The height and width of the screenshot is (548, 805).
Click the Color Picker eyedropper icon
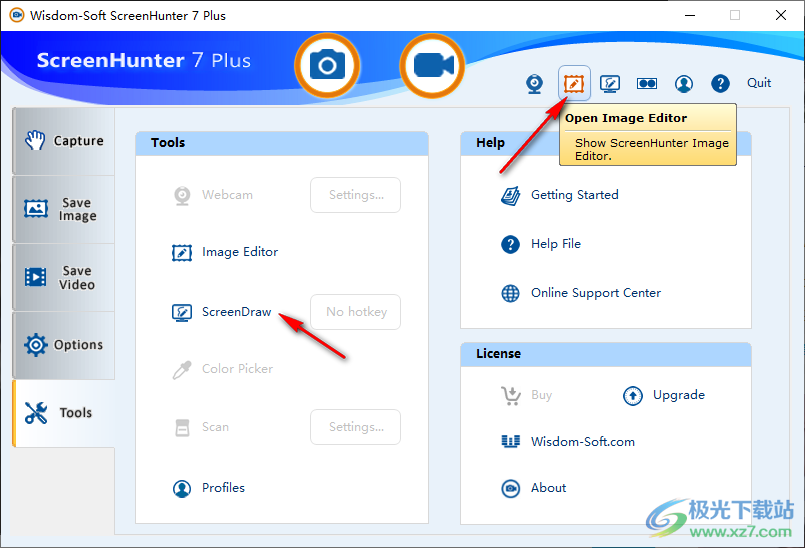(182, 369)
